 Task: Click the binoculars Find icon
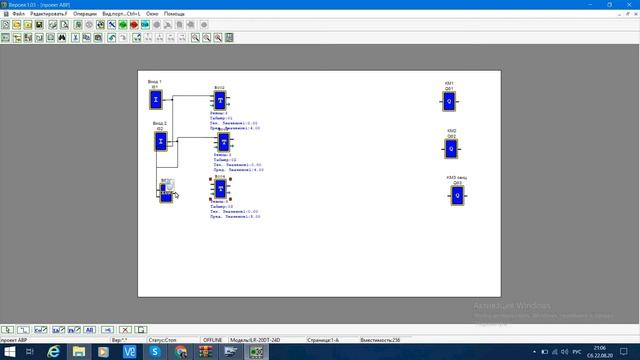coord(62,38)
